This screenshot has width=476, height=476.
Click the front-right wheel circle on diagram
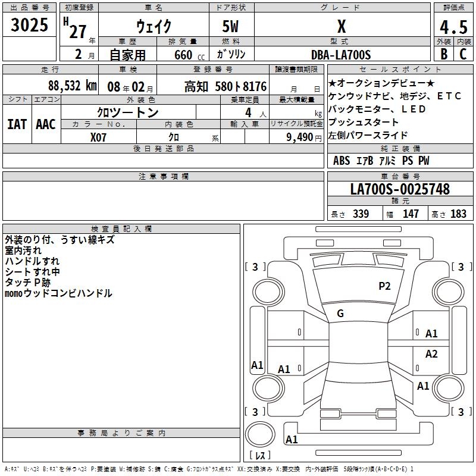(x=449, y=292)
